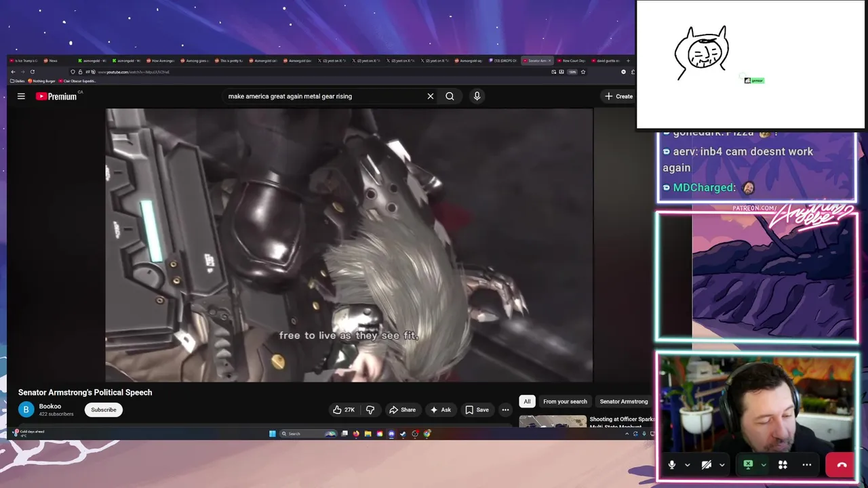Open the Windows Start menu
The image size is (868, 488).
pos(273,434)
